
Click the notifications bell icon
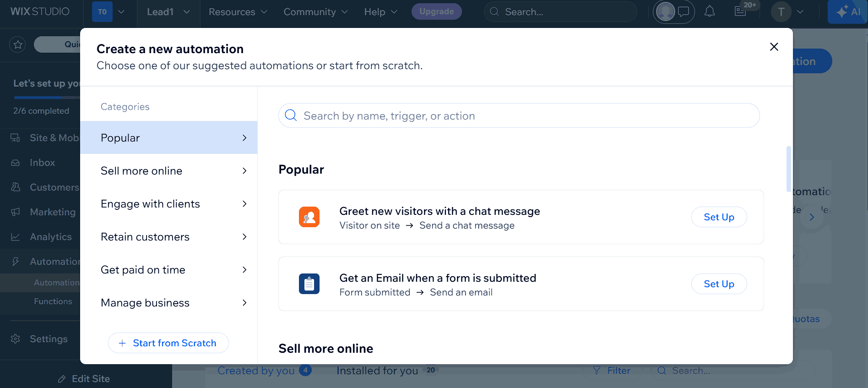(x=710, y=11)
